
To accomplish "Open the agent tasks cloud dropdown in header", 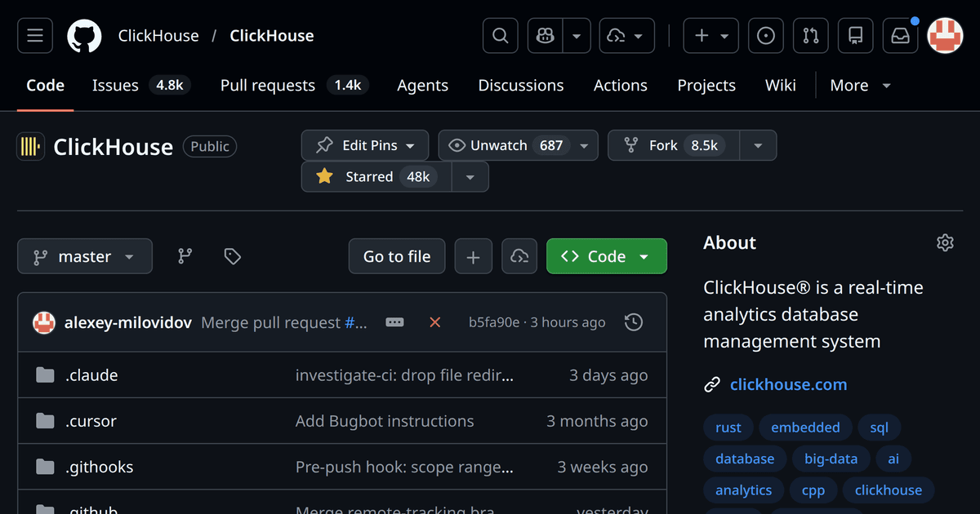I will tap(626, 36).
